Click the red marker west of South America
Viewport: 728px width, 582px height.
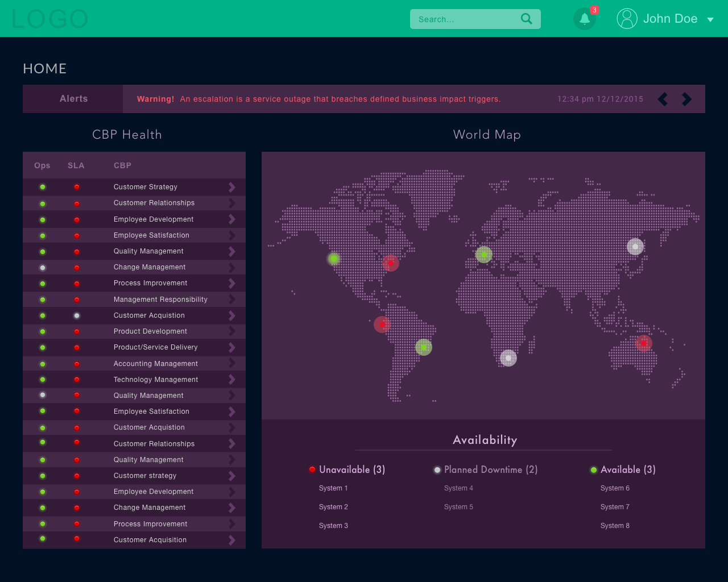[x=382, y=325]
